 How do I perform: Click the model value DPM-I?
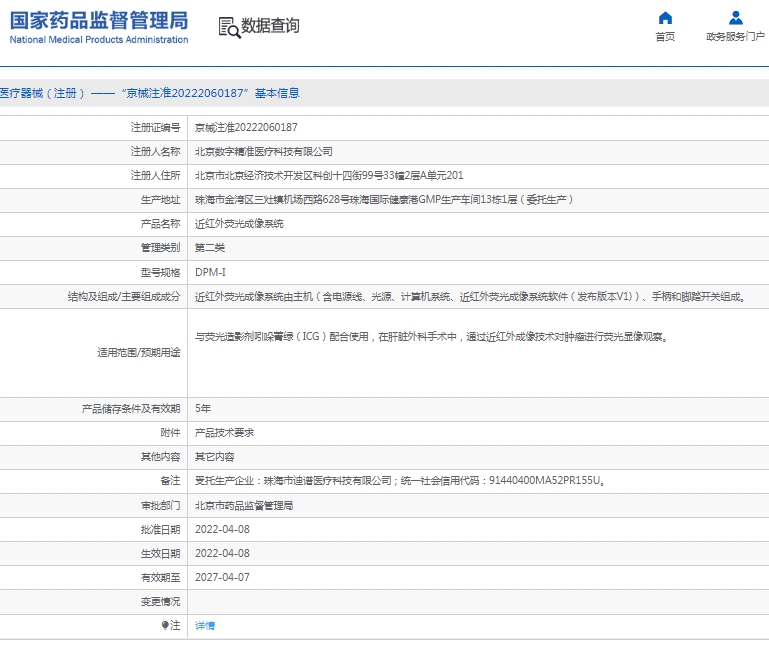(210, 272)
